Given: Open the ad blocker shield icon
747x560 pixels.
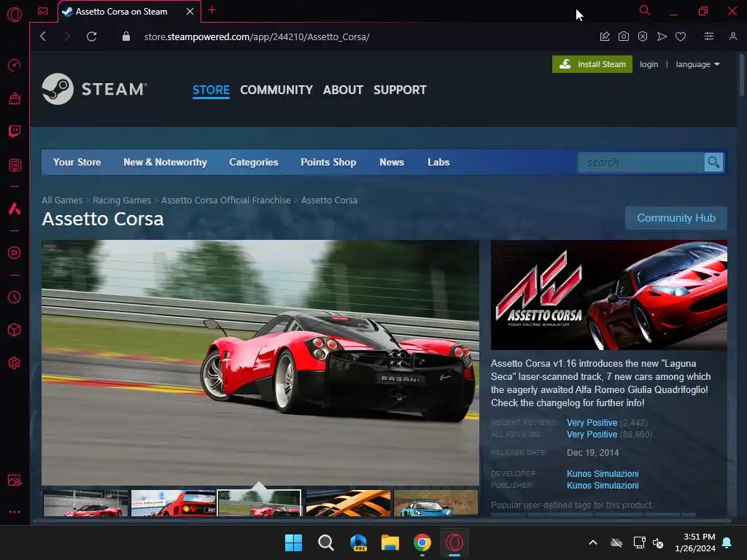Looking at the screenshot, I should 643,36.
